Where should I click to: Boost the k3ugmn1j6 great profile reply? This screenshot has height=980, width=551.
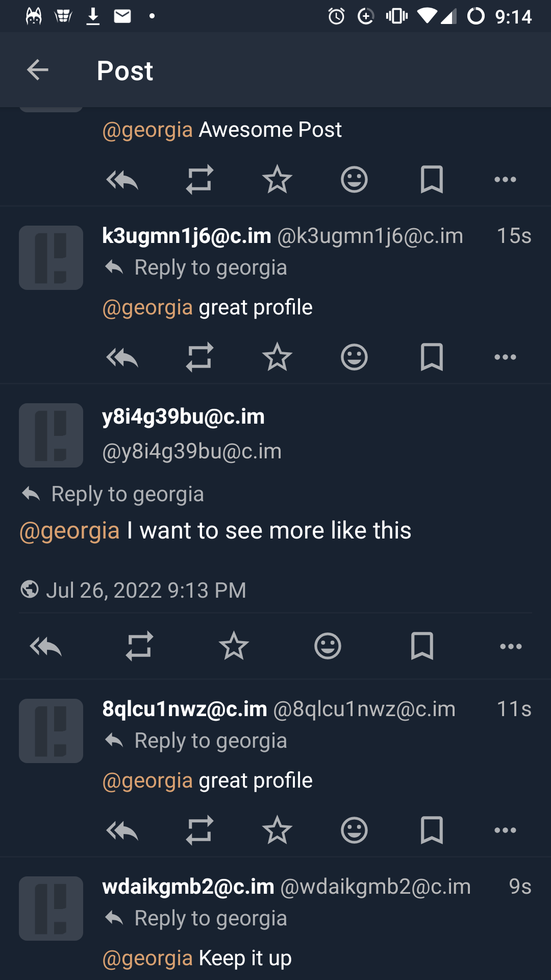[199, 357]
